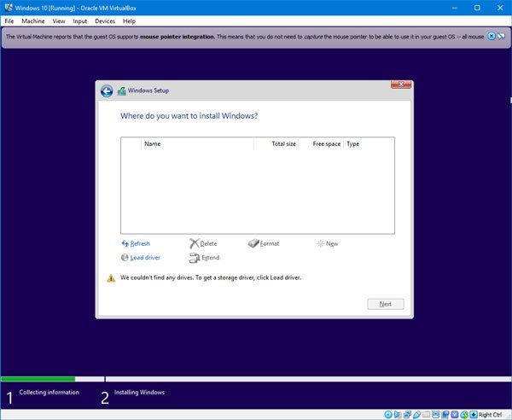
Task: Click 'Collecting information' step text
Action: coord(49,392)
